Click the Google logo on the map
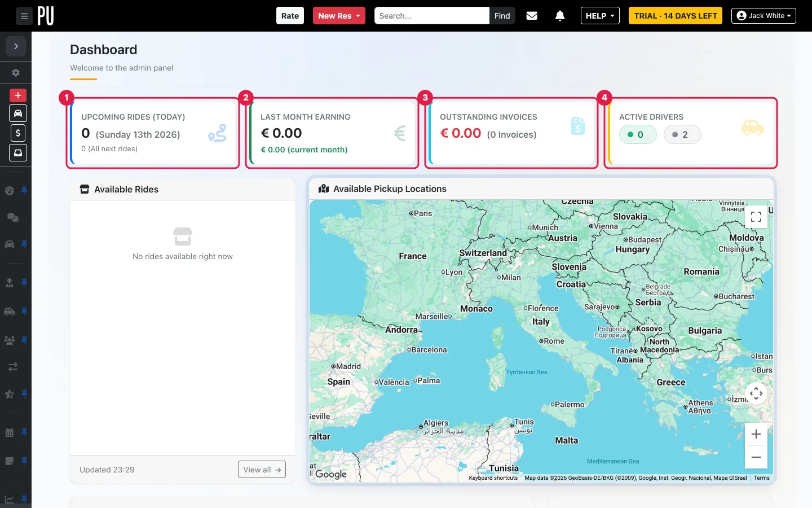This screenshot has height=508, width=812. point(330,474)
